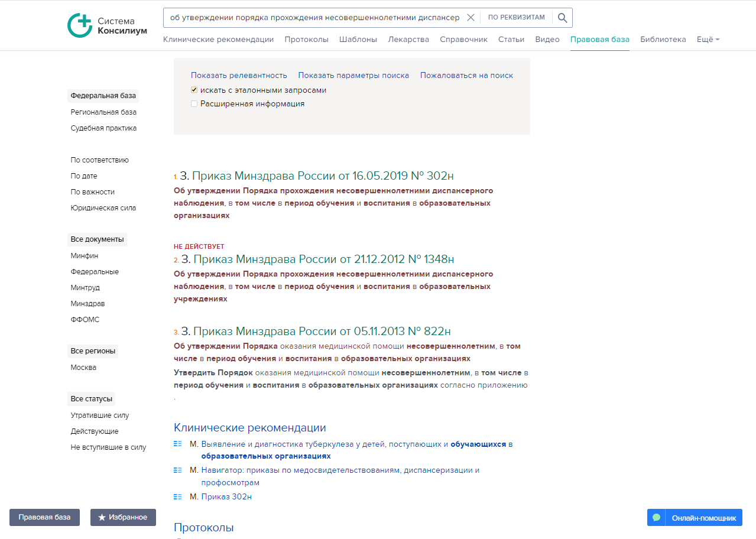The width and height of the screenshot is (756, 539).
Task: Sort results По соответствию
Action: pyautogui.click(x=99, y=160)
